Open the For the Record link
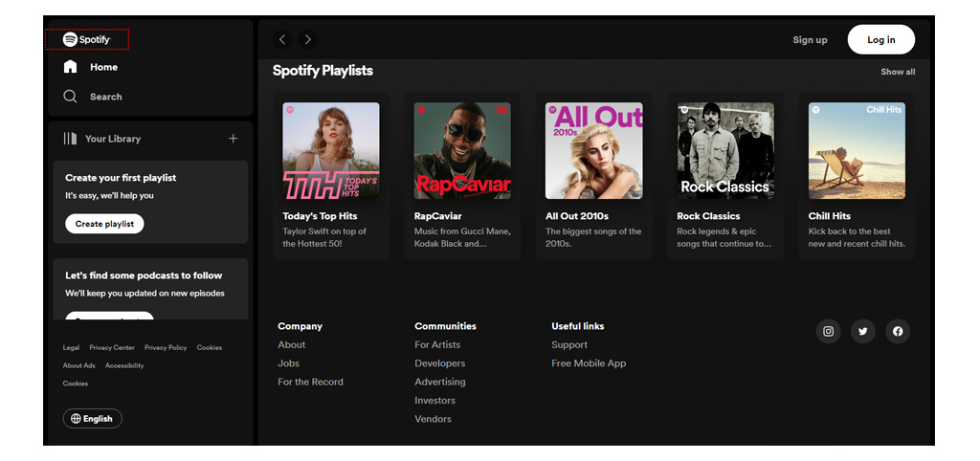 (310, 382)
